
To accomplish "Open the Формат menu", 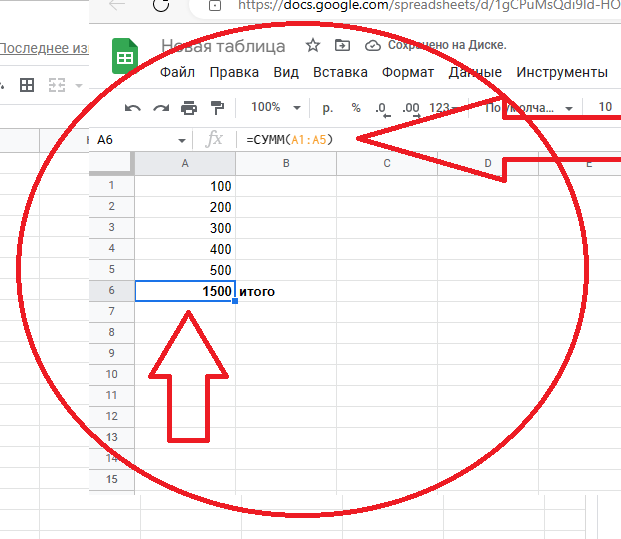I will 408,72.
